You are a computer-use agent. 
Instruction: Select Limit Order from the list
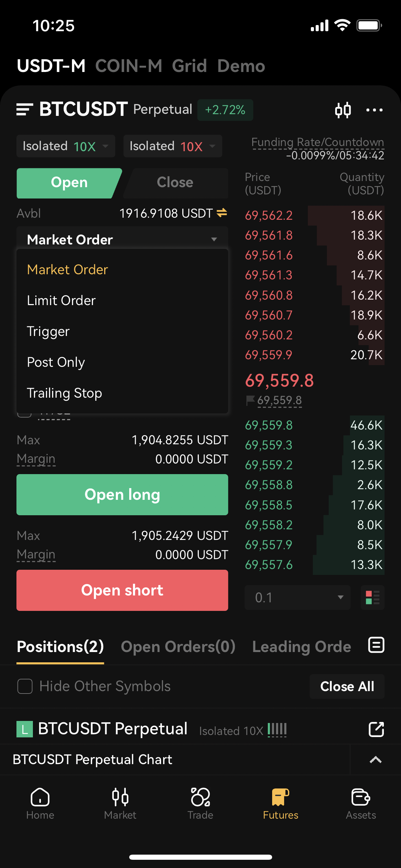[x=61, y=301]
